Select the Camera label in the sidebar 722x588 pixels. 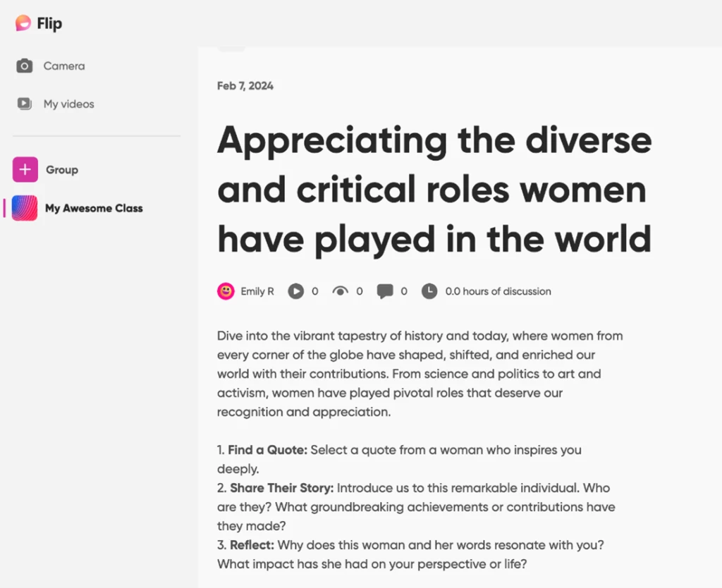pos(64,66)
